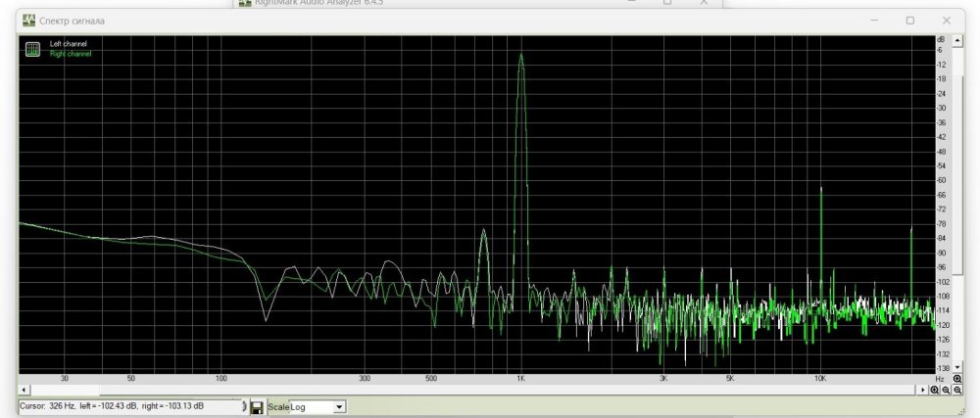Save the spectrum with the floppy disk icon
Image resolution: width=980 pixels, height=418 pixels.
[x=256, y=406]
